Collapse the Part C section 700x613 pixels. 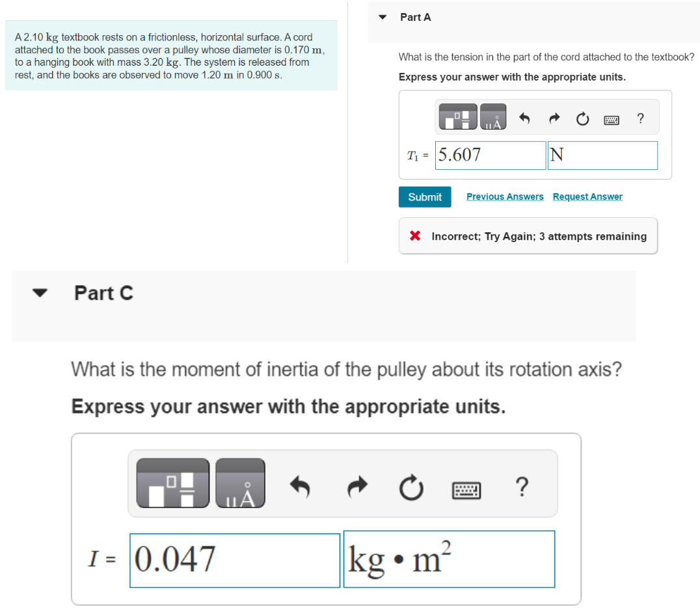(x=40, y=293)
